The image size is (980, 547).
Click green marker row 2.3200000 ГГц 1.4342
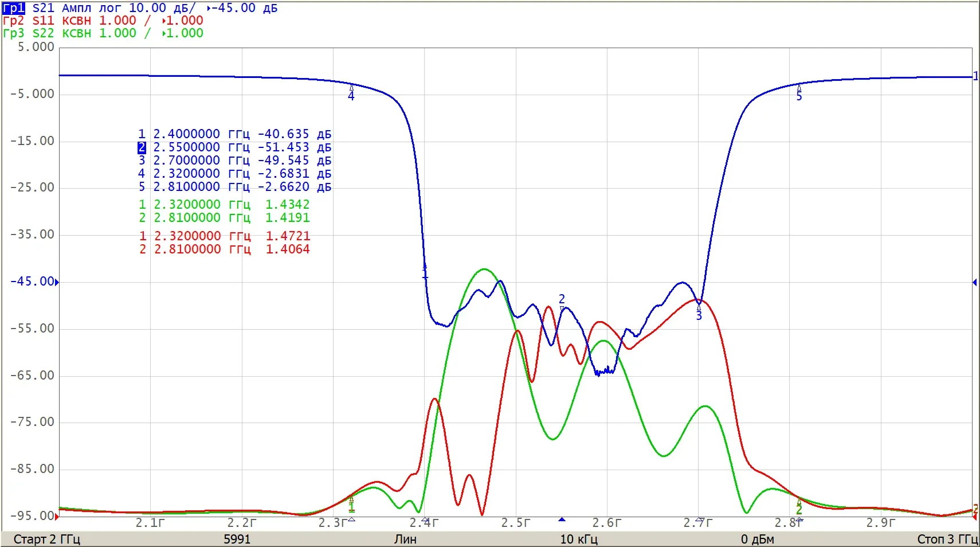pyautogui.click(x=224, y=205)
